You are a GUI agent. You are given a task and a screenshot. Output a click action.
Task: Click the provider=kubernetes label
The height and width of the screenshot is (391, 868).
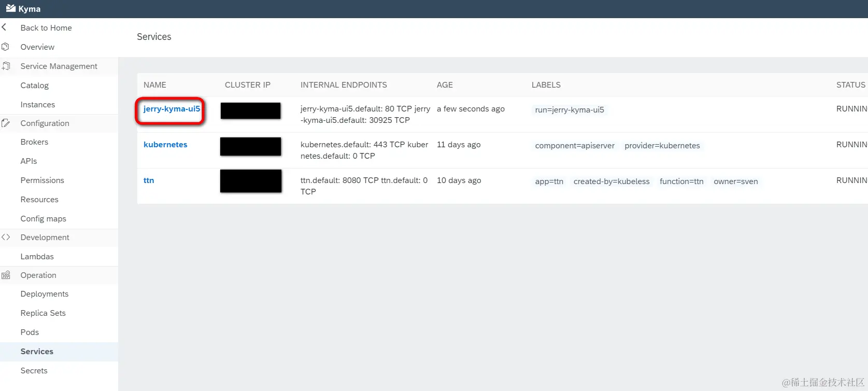[x=662, y=146]
